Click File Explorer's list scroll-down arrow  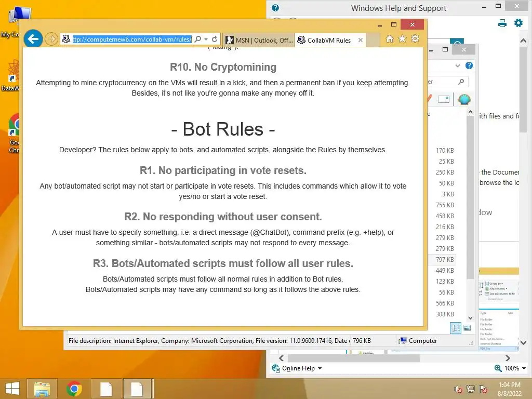[x=470, y=318]
